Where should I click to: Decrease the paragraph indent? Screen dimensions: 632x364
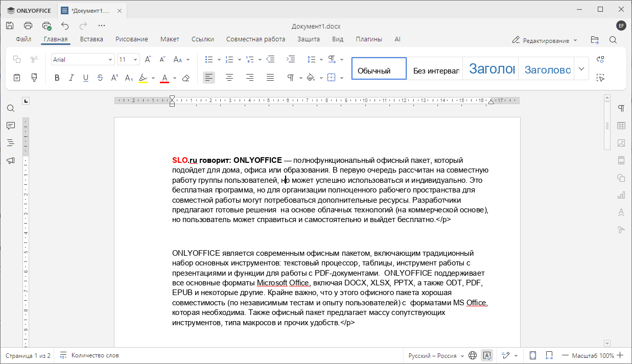pyautogui.click(x=271, y=59)
